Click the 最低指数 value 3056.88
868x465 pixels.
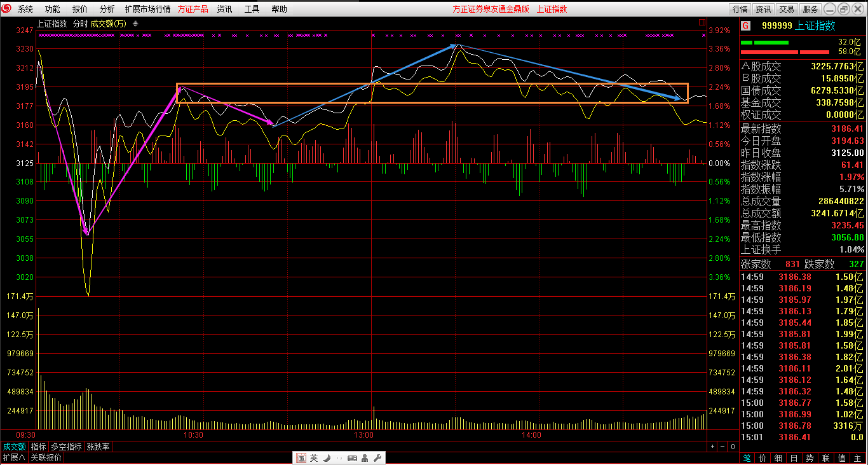coord(848,237)
